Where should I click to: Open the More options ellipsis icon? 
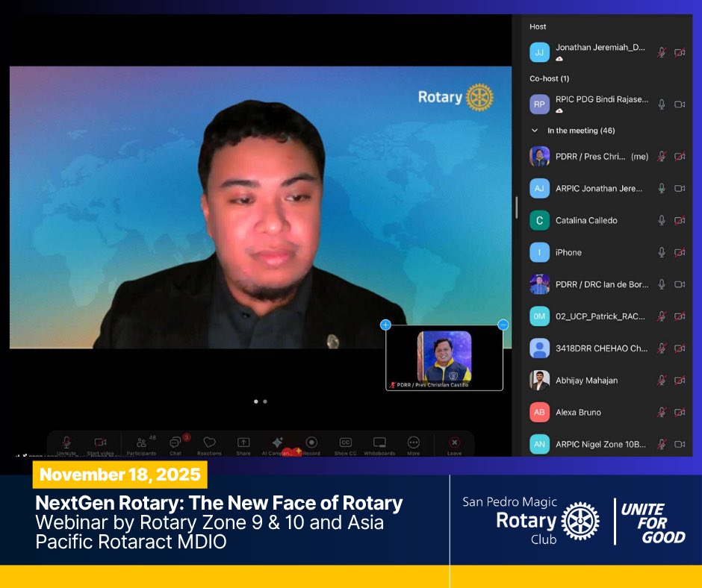(413, 442)
